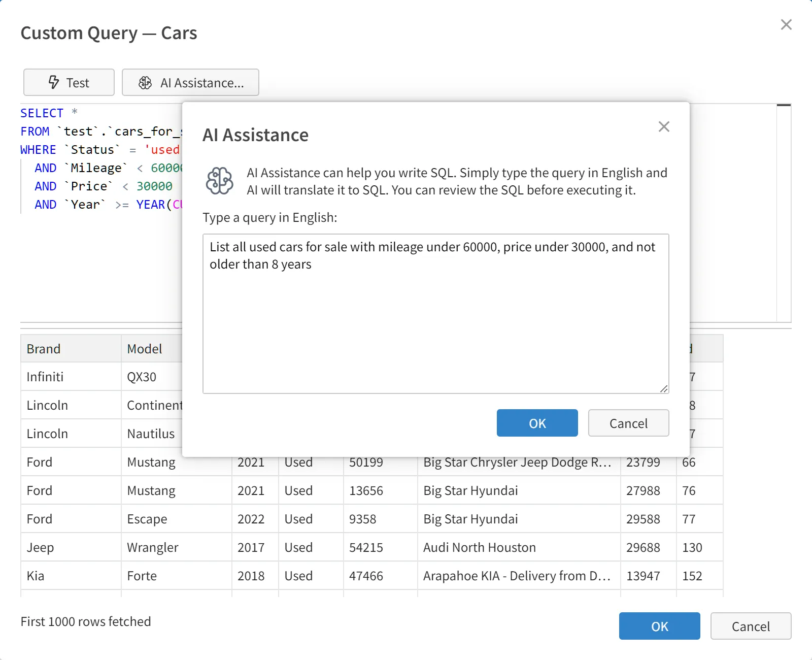Confirm AI Assistance dialog with OK
Screen dimensions: 812x660
tap(537, 423)
